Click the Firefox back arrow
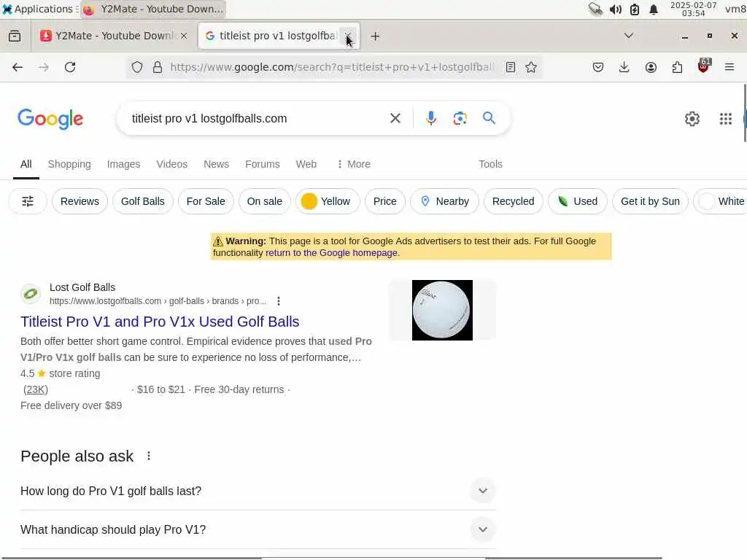Viewport: 747px width, 560px height. tap(18, 67)
